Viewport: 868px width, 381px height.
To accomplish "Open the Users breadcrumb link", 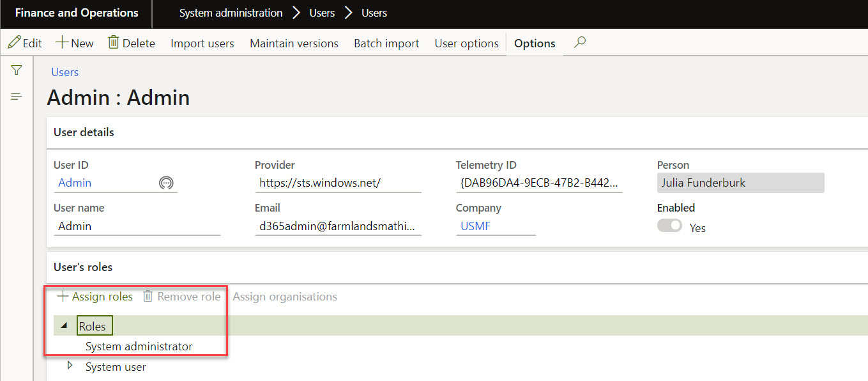I will (x=65, y=72).
